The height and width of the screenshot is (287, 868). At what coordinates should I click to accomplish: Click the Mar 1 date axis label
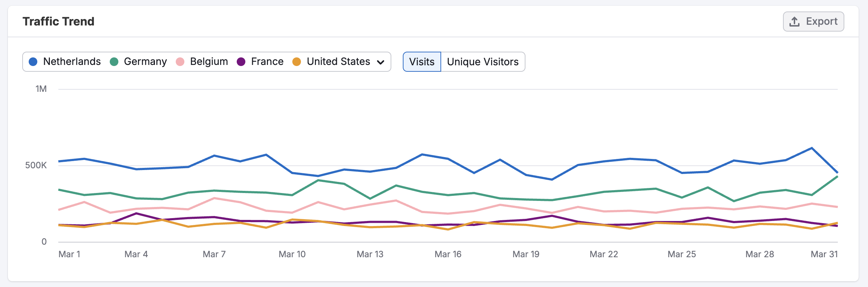69,254
